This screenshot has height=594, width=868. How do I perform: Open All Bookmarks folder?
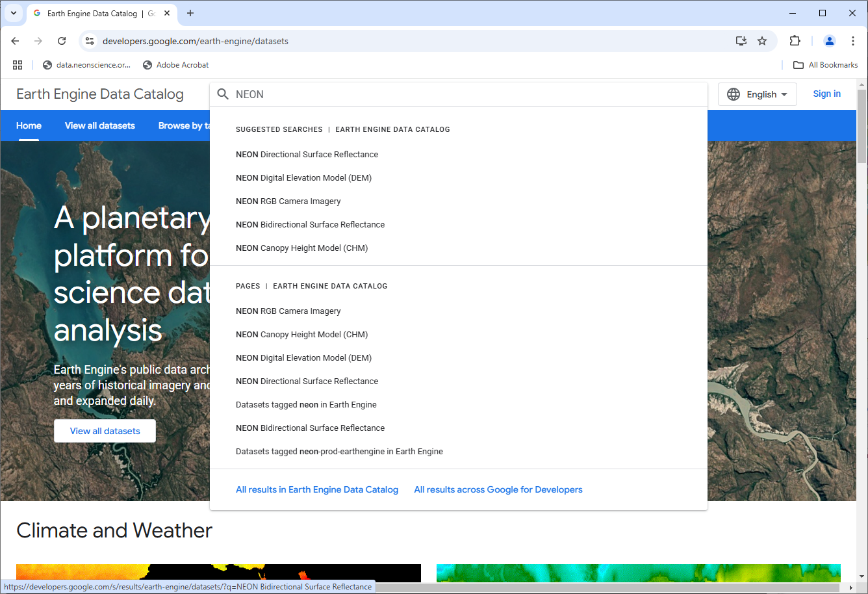pyautogui.click(x=825, y=65)
